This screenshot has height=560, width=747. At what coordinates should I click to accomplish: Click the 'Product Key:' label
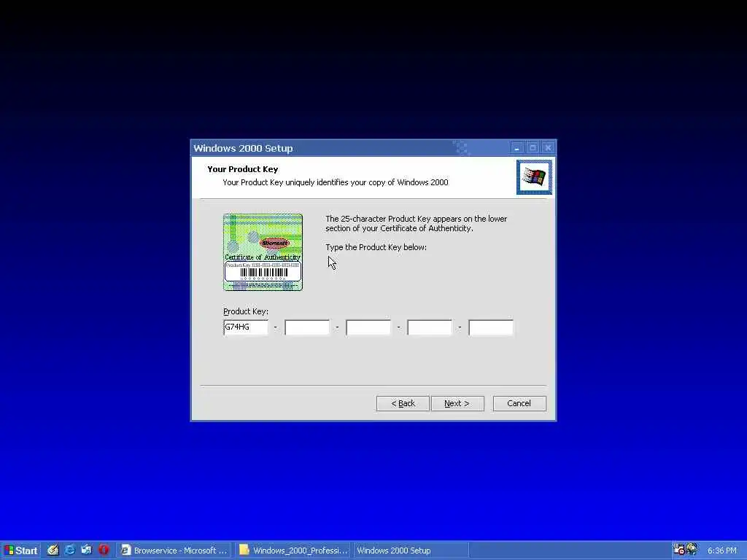(246, 311)
